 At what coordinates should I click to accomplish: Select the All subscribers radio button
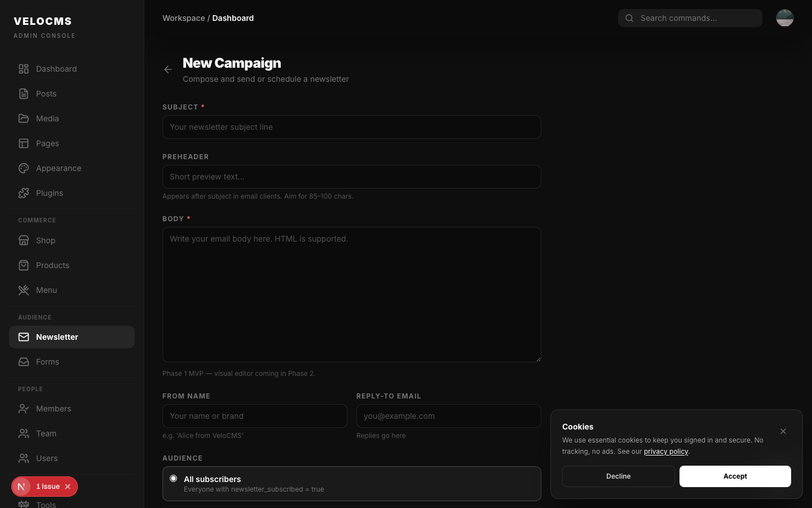(x=173, y=478)
